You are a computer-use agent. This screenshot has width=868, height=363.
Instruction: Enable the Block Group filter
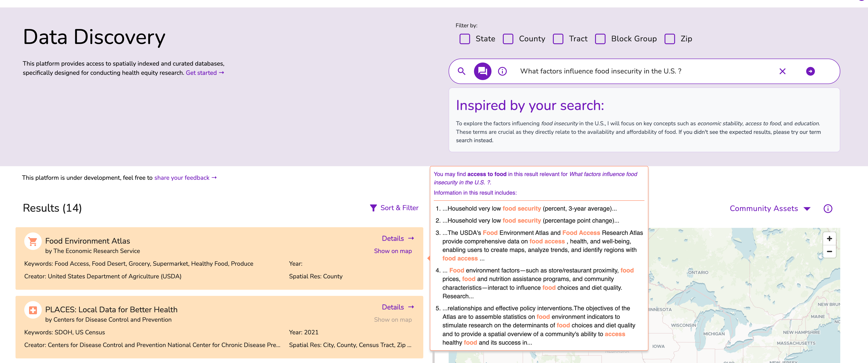point(601,39)
